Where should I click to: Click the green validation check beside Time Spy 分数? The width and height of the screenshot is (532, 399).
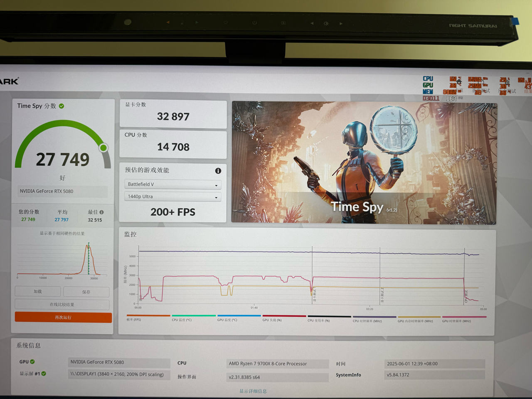[x=62, y=106]
